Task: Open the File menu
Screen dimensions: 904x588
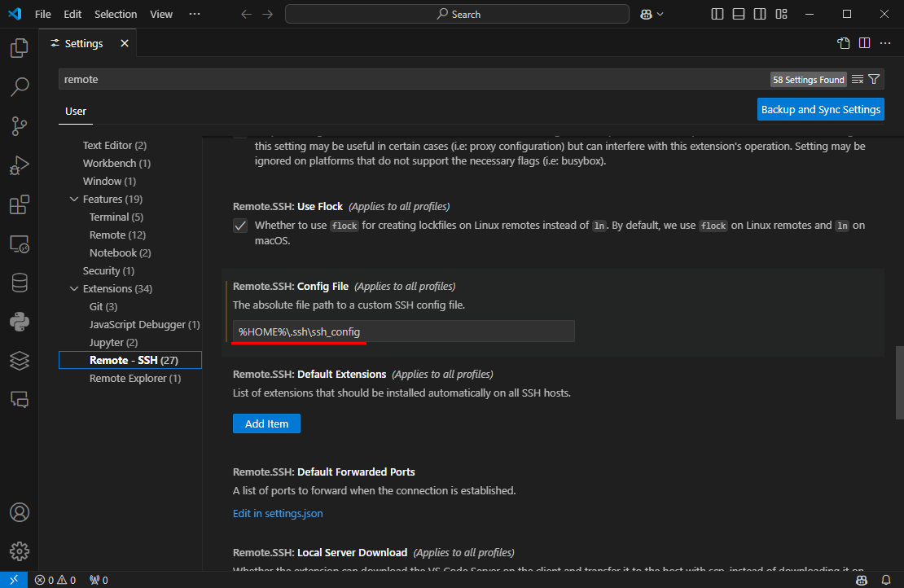Action: pos(42,15)
